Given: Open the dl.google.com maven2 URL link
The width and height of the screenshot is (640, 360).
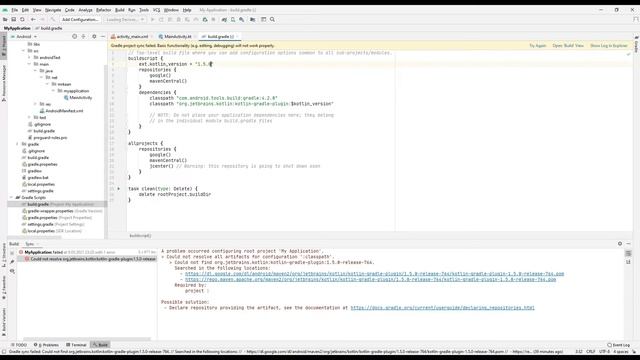Looking at the screenshot, I should pos(374,274).
